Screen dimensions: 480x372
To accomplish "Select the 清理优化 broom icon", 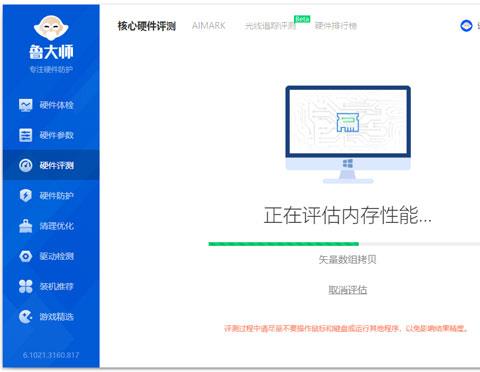I will pos(26,226).
